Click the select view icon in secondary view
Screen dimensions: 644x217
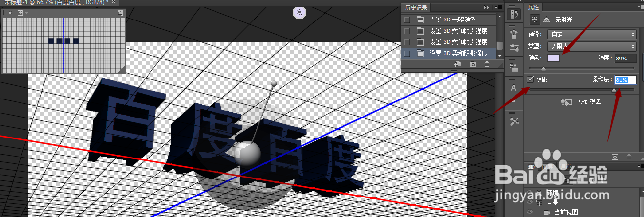click(x=20, y=13)
